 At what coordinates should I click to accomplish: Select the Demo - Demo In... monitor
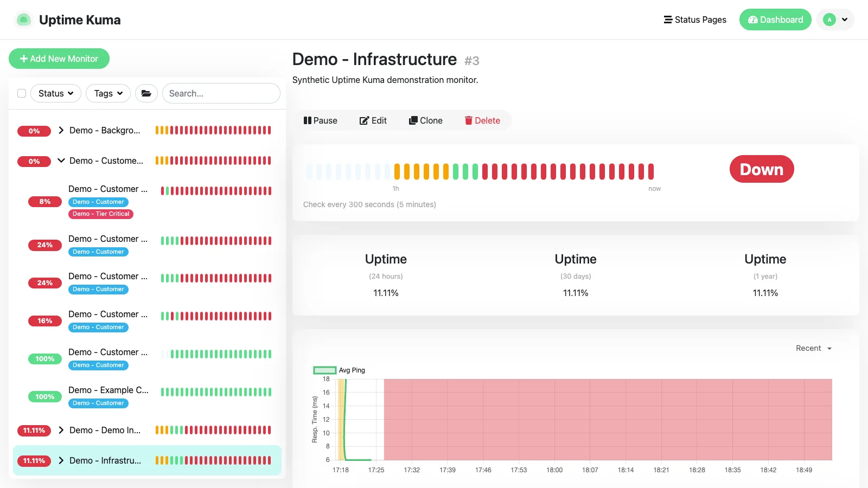tap(147, 430)
